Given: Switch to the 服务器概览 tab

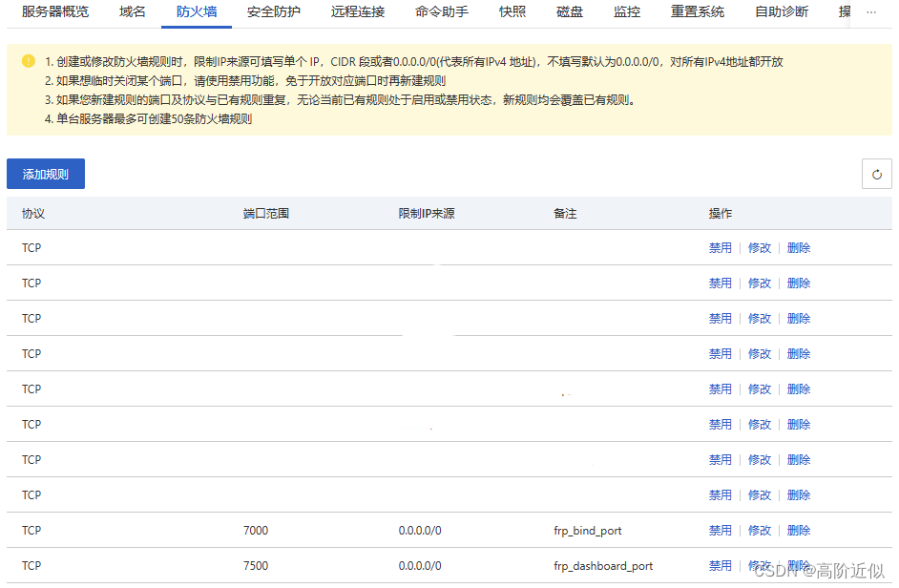Looking at the screenshot, I should tap(55, 11).
